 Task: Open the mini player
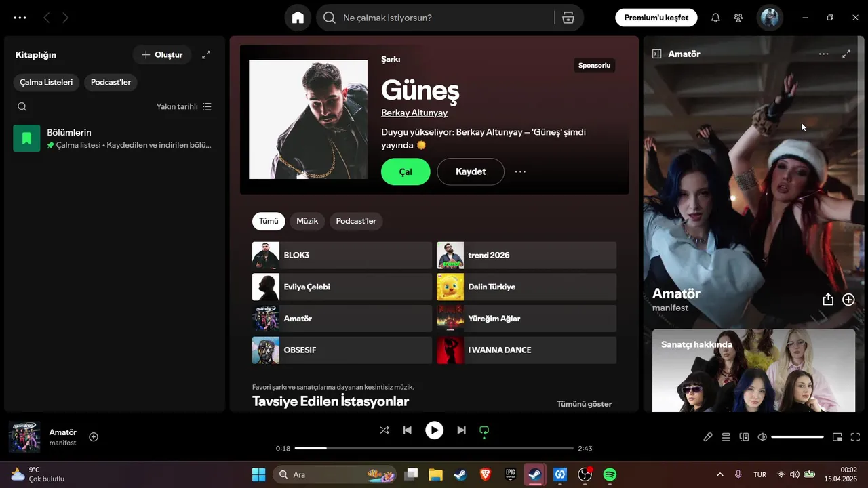(837, 437)
